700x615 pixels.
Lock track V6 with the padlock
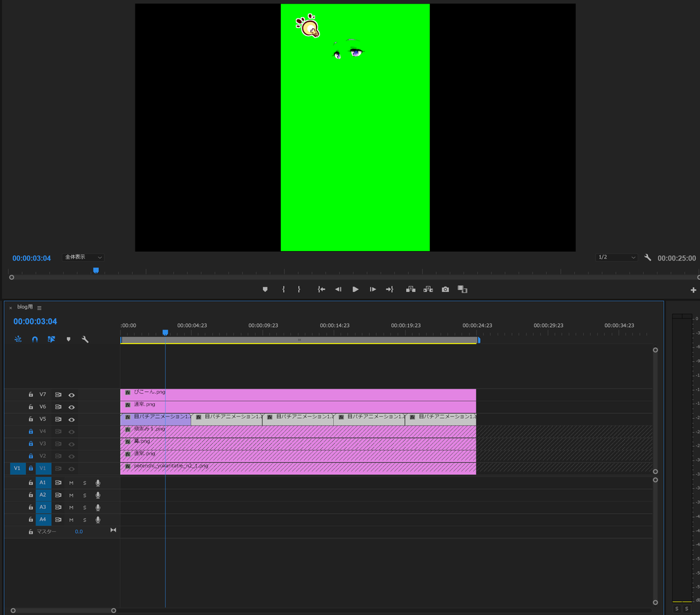31,407
